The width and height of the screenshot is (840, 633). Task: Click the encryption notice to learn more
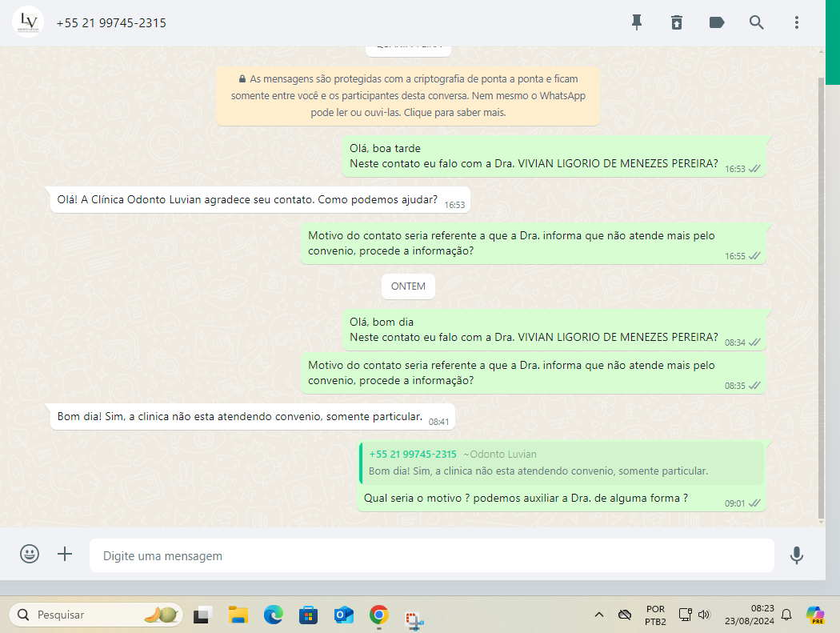(408, 96)
